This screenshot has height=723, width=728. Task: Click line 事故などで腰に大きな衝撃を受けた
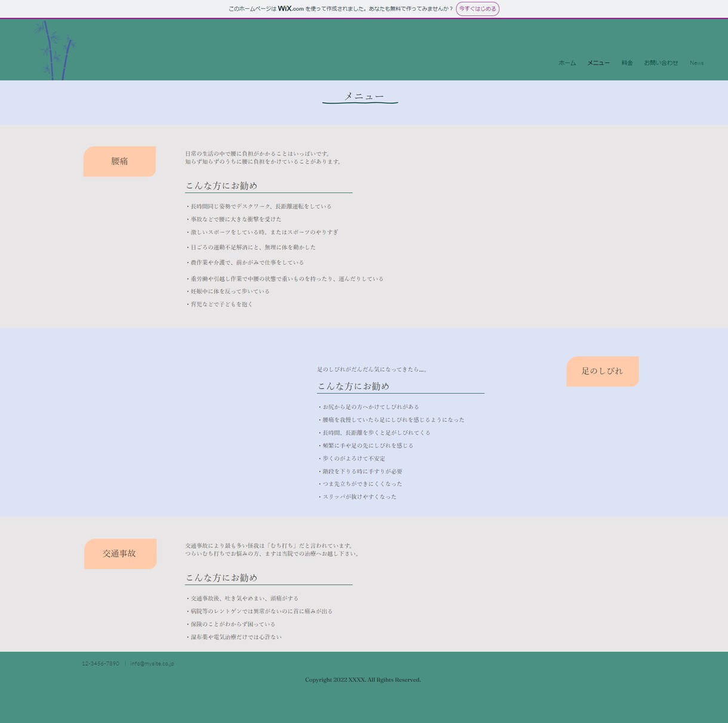coord(233,219)
